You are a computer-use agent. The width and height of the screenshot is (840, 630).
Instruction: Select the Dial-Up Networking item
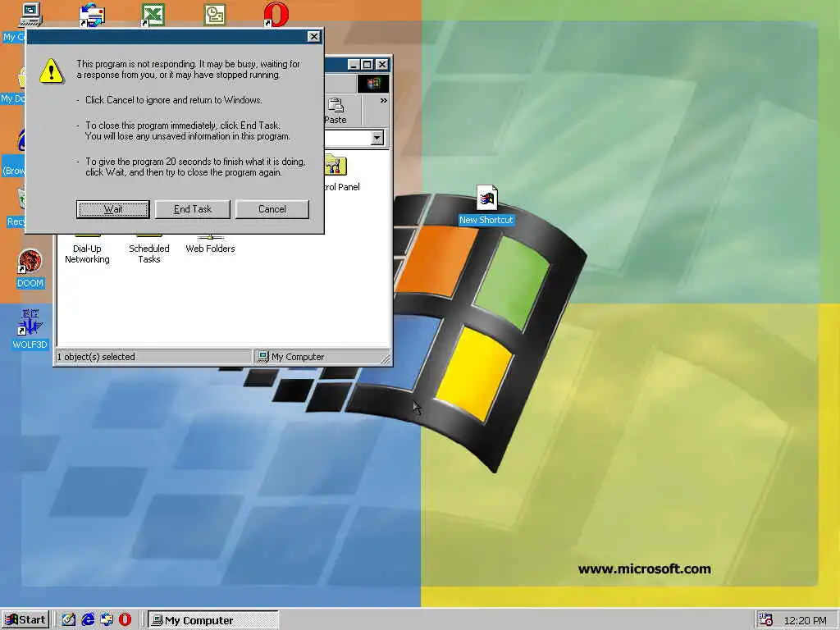pyautogui.click(x=87, y=249)
